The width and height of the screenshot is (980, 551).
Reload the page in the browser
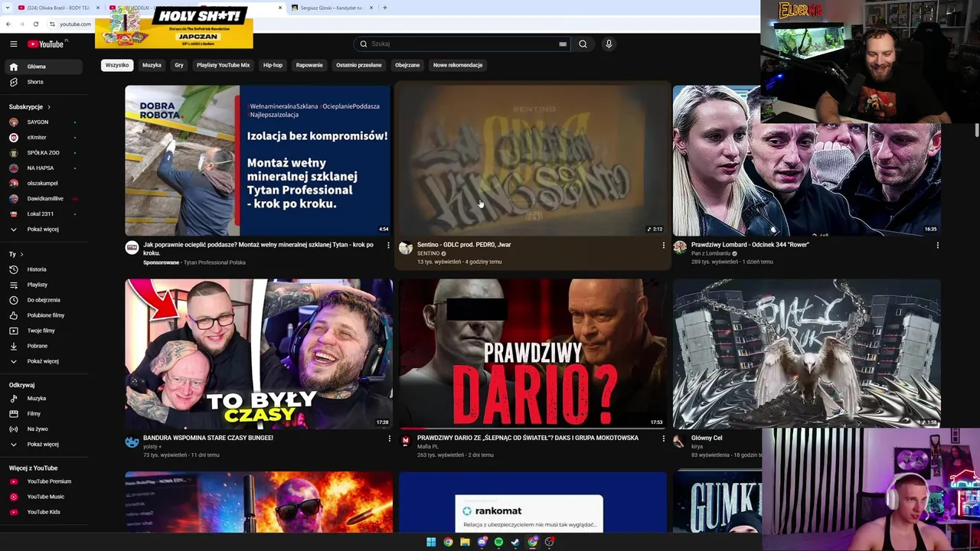click(35, 24)
